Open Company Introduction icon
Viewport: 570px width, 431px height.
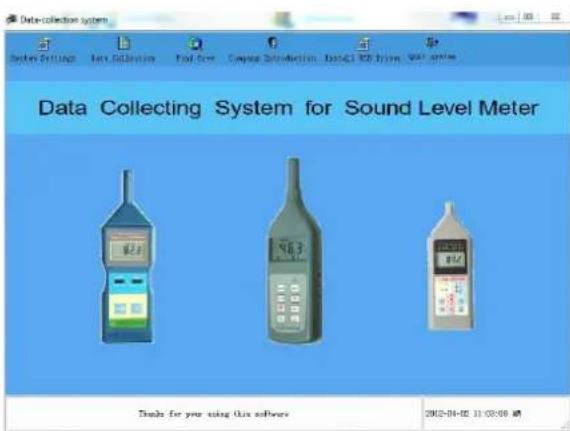click(x=273, y=43)
